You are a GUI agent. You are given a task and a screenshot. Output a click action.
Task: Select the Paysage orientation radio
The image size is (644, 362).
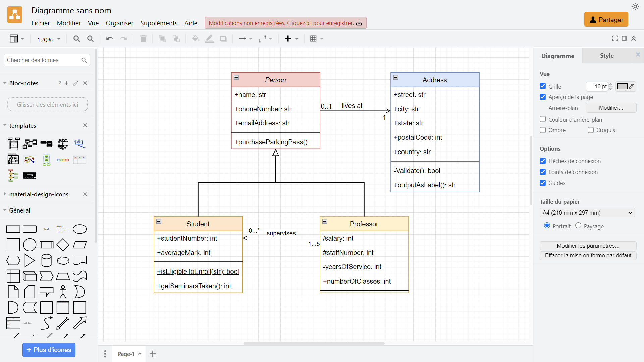point(578,226)
